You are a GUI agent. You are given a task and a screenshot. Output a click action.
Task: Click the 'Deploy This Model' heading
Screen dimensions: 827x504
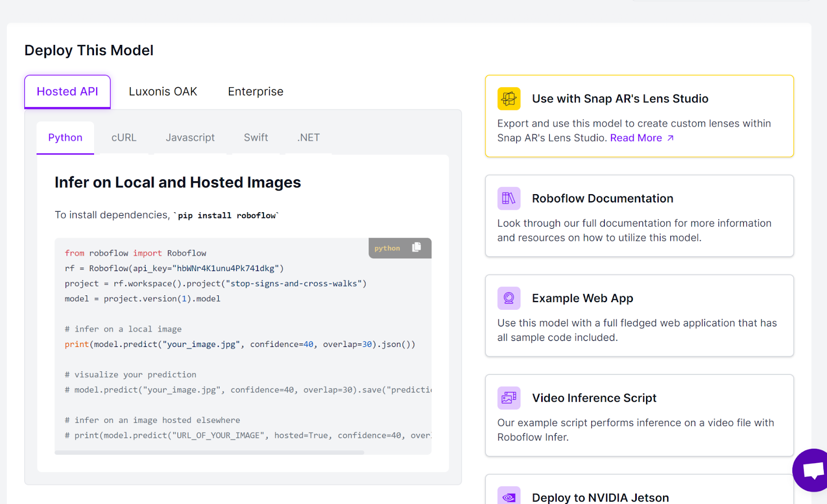(89, 50)
